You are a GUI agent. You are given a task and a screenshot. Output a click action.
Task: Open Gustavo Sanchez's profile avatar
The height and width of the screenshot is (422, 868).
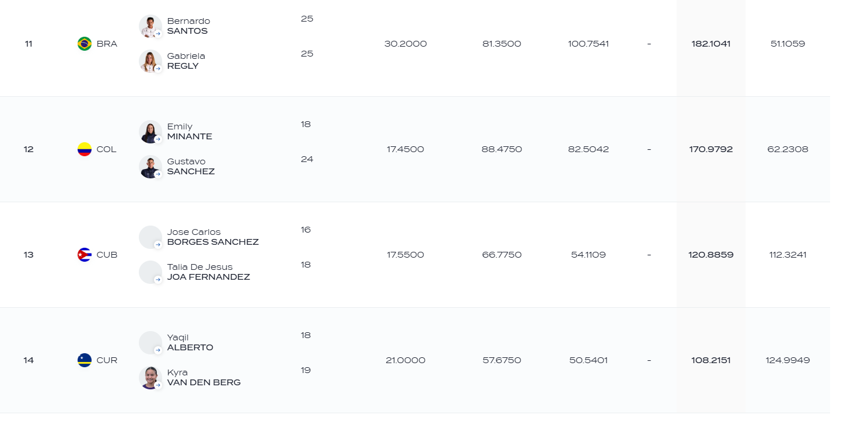[x=150, y=167]
